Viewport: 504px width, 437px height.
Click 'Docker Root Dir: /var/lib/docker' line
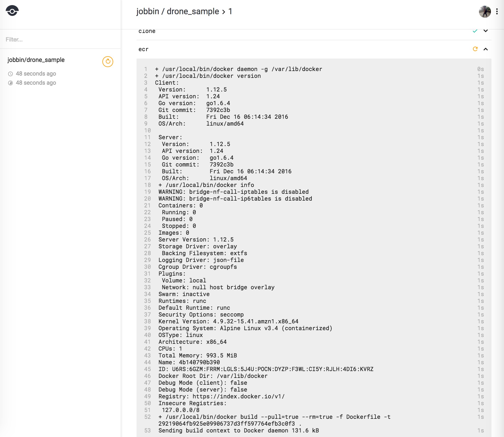point(213,376)
